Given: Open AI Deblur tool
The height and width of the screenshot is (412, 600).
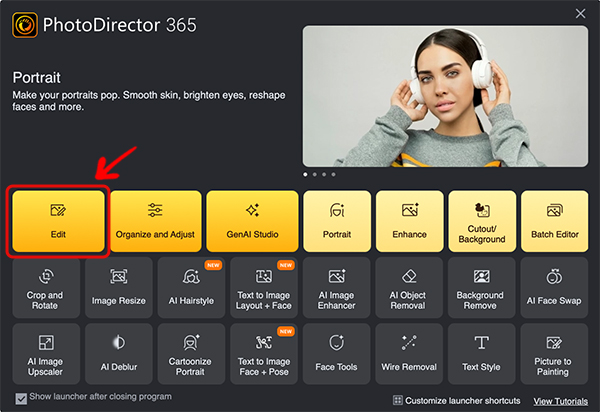Looking at the screenshot, I should click(119, 354).
